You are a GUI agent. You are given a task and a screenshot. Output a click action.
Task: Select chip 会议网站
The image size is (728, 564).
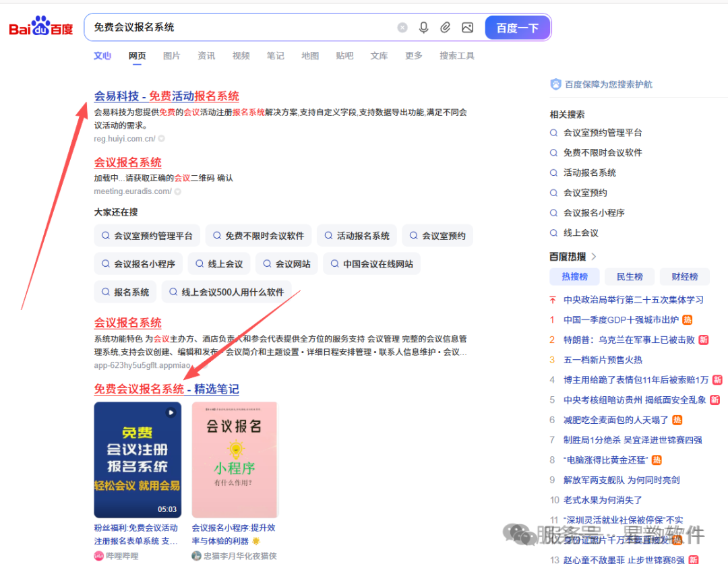pyautogui.click(x=286, y=263)
